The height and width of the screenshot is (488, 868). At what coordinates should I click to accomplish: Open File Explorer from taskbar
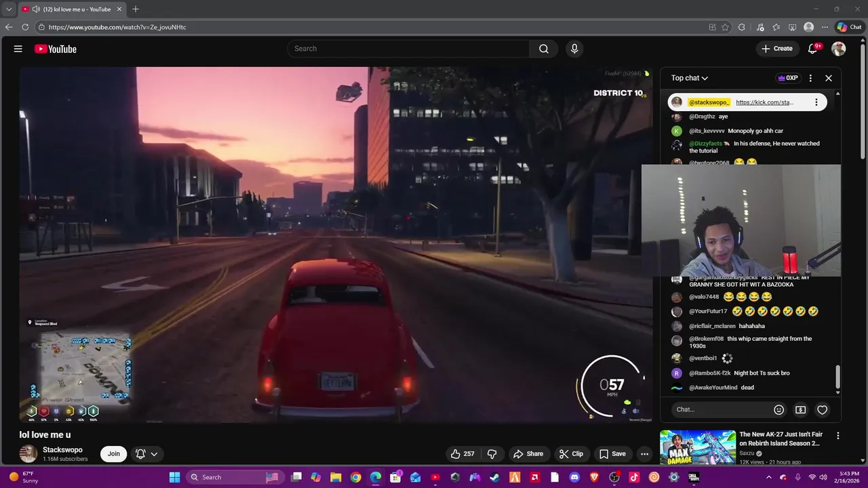(336, 477)
